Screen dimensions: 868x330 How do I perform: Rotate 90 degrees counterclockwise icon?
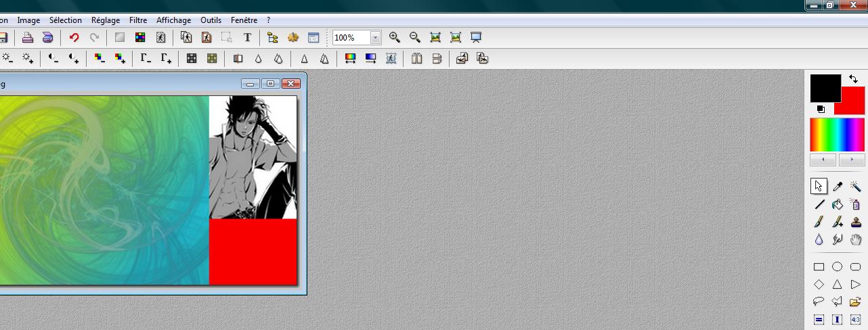[x=462, y=58]
